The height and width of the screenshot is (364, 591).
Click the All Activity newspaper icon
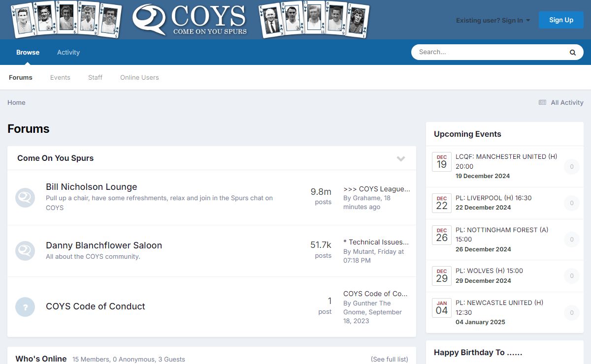[x=542, y=102]
